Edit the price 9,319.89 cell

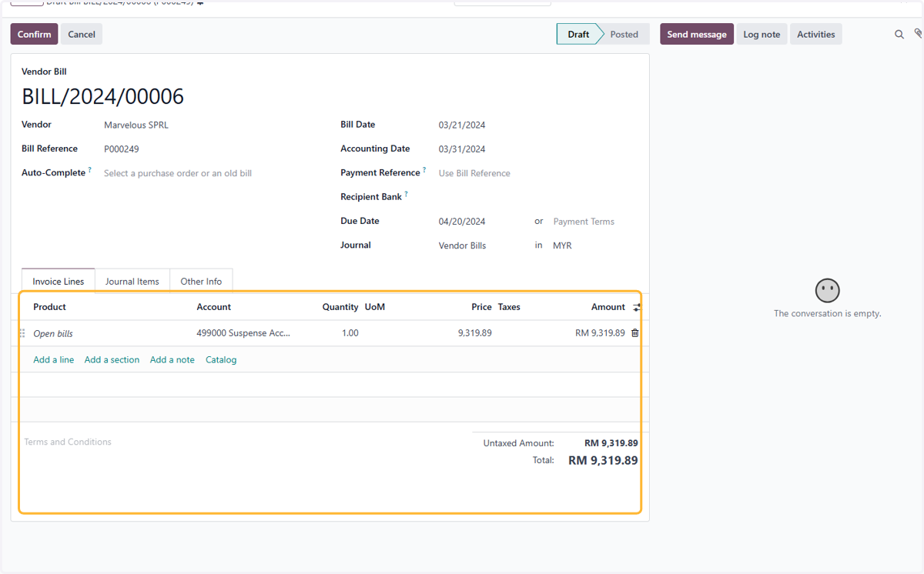(474, 333)
